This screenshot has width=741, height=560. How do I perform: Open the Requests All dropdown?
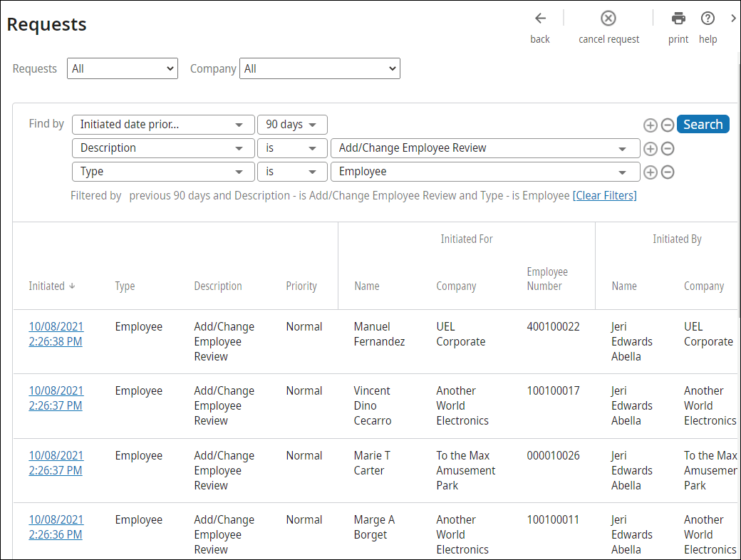pyautogui.click(x=122, y=68)
